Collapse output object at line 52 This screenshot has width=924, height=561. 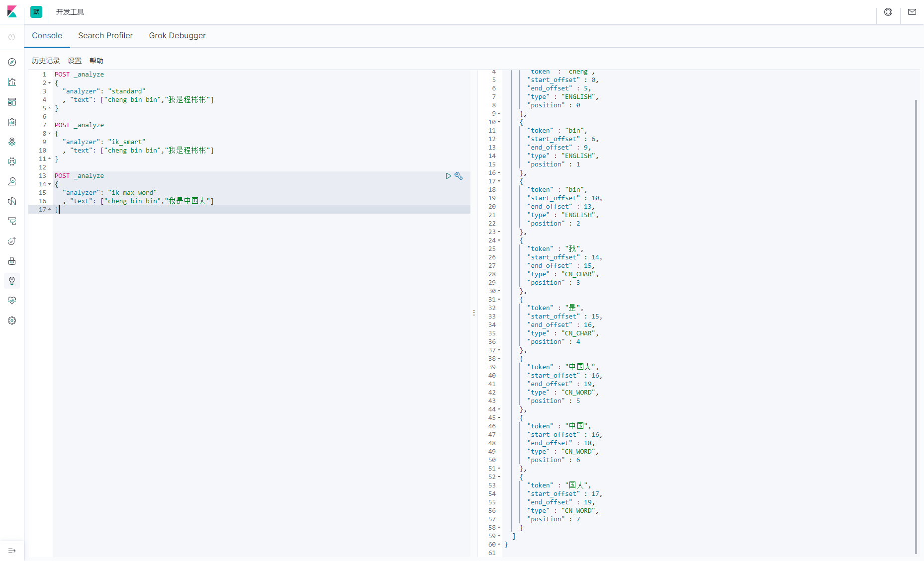point(499,477)
